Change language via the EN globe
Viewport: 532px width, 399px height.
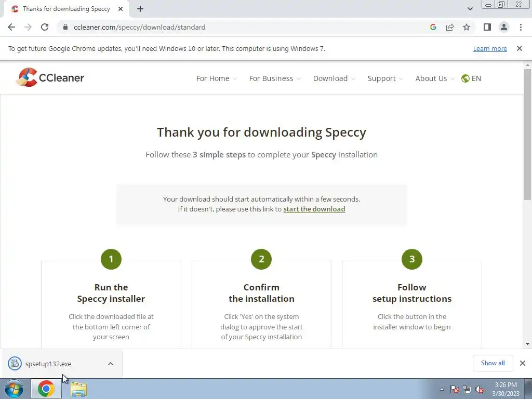[471, 78]
